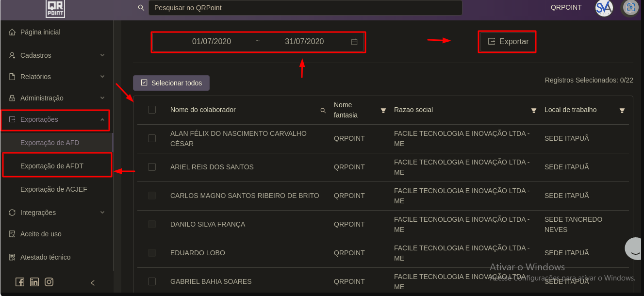Screen dimensions: 644x296
Task: Select checkbox for Ariel Reis dos Santos
Action: (x=152, y=167)
